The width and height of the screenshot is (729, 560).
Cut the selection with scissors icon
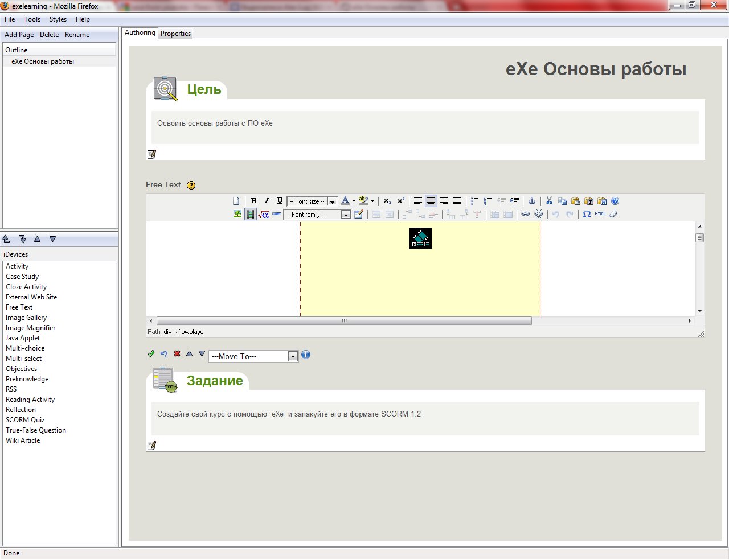click(x=549, y=201)
